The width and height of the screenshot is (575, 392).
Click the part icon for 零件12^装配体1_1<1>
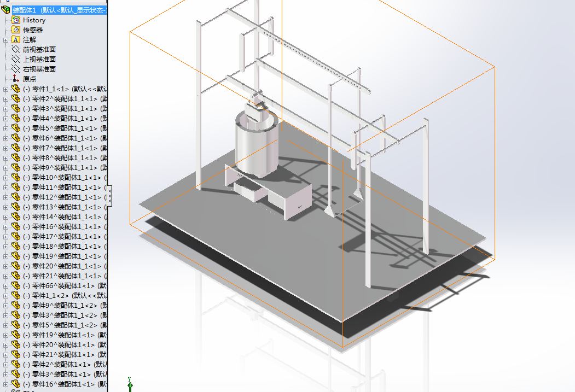pos(16,197)
